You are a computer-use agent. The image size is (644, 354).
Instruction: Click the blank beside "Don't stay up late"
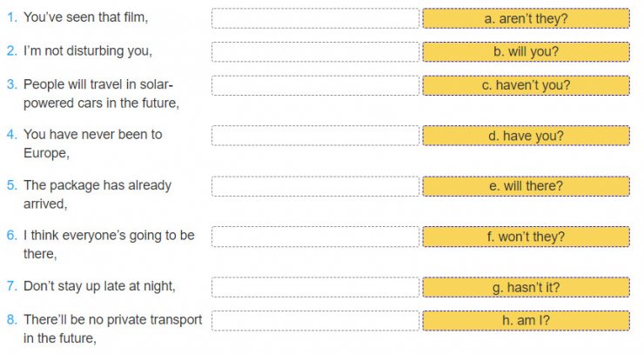pyautogui.click(x=315, y=287)
